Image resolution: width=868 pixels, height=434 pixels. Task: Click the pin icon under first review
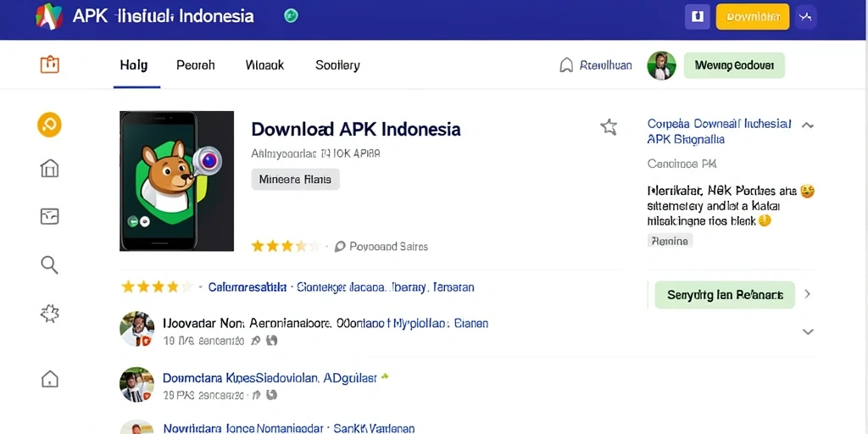pos(256,341)
